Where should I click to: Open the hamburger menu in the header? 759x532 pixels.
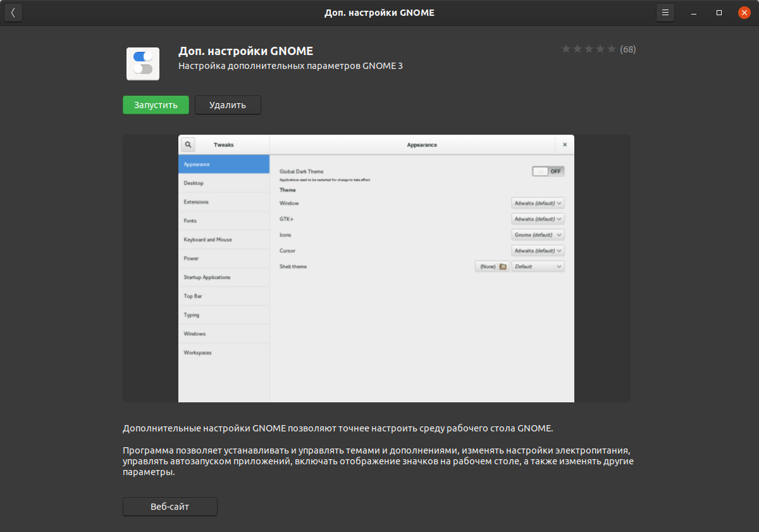(x=665, y=13)
